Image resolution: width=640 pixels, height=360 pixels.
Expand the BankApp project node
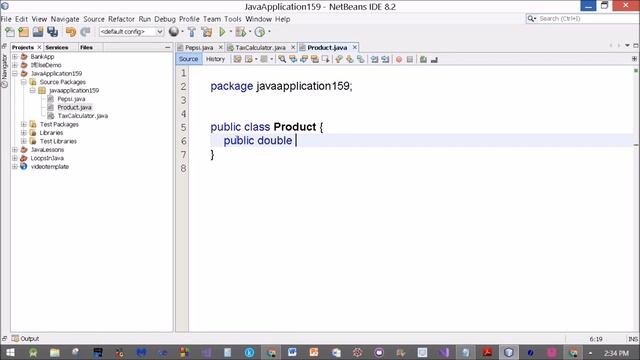[x=15, y=57]
